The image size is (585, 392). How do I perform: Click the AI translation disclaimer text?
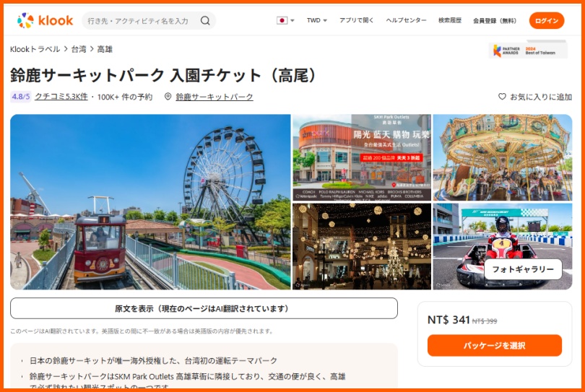142,331
